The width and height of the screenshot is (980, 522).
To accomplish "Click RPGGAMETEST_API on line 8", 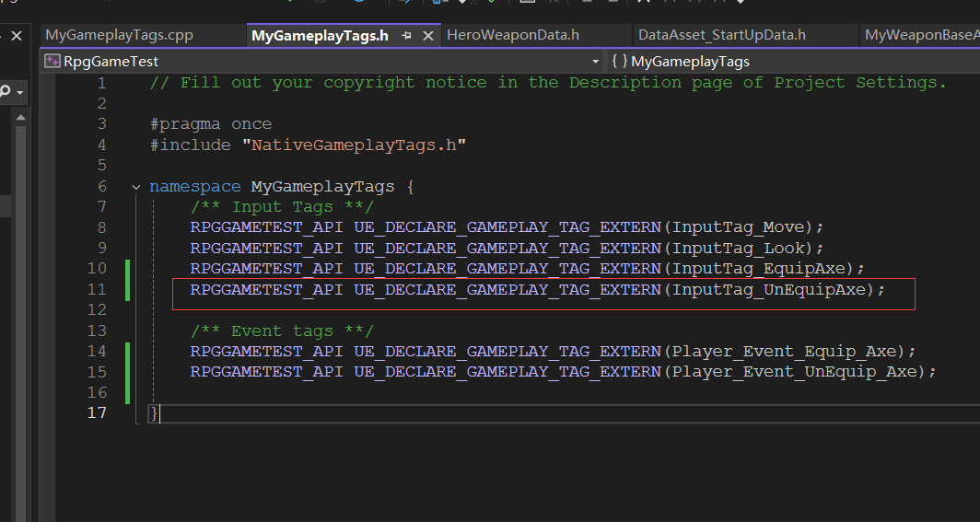I will [267, 227].
